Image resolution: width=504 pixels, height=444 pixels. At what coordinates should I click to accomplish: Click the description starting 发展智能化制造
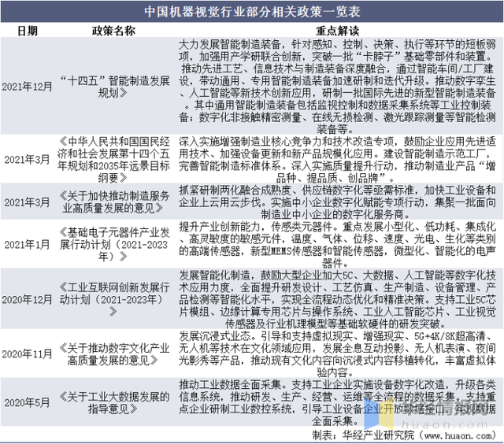(337, 299)
